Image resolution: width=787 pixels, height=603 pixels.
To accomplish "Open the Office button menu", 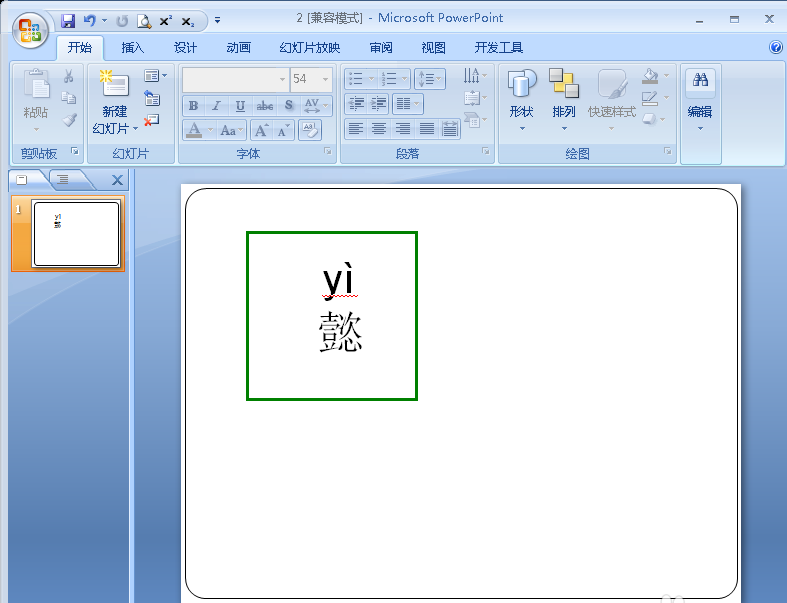I will [x=30, y=31].
